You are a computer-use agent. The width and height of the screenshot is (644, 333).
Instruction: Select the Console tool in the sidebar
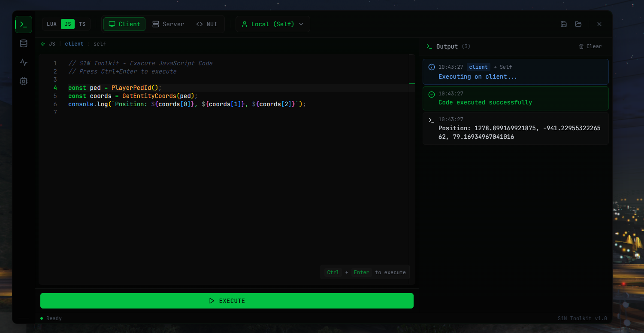(x=24, y=24)
